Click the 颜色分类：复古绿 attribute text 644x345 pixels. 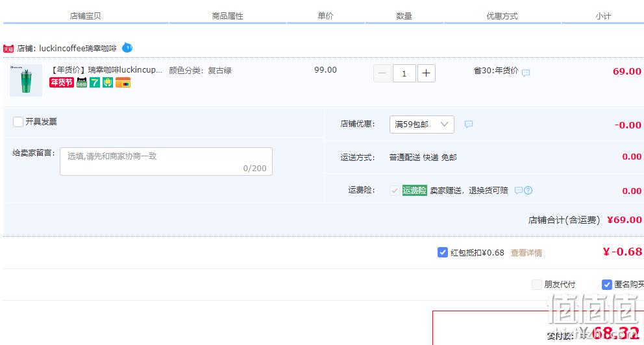[x=201, y=71]
